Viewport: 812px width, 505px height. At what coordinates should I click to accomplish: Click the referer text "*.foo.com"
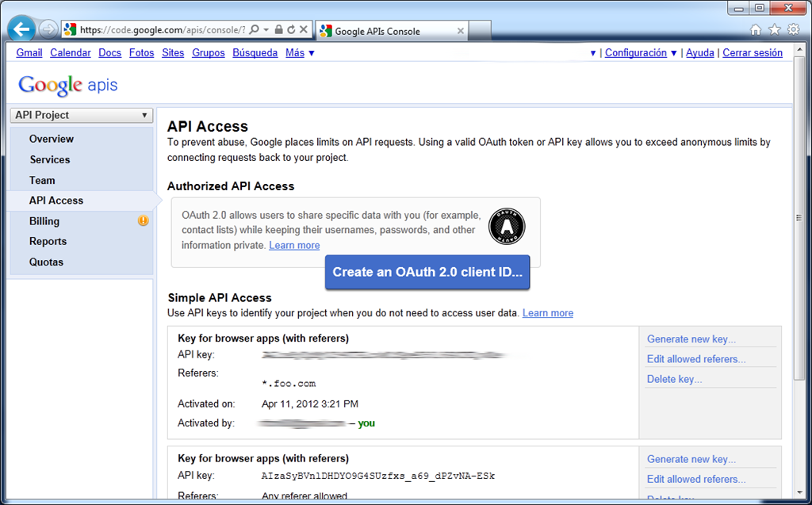coord(289,384)
